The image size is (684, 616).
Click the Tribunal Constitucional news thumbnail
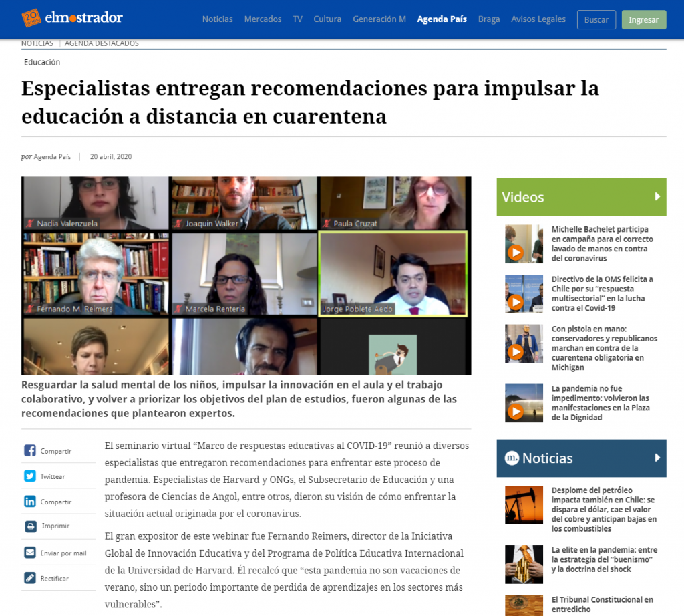[x=524, y=605]
